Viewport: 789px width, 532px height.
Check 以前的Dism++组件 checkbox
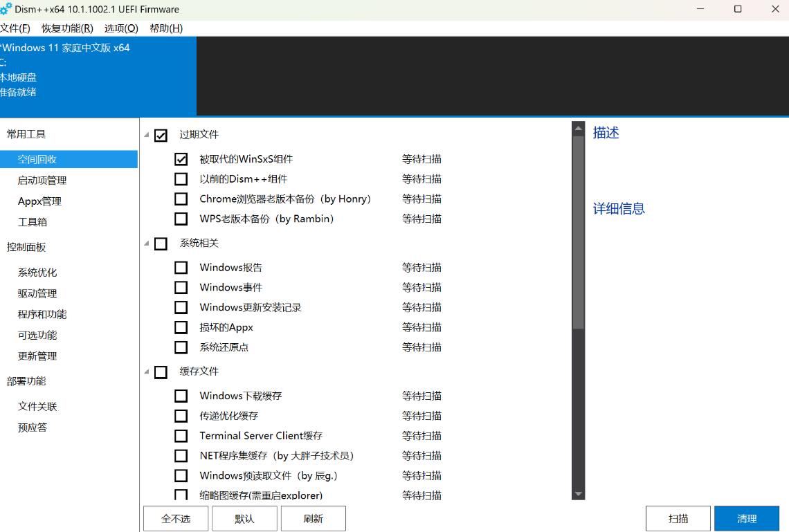pyautogui.click(x=181, y=179)
